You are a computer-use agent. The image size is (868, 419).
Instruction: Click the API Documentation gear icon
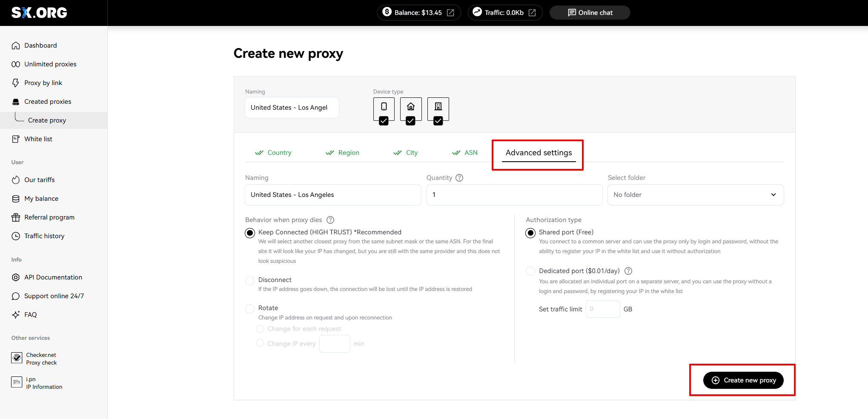[x=16, y=277]
